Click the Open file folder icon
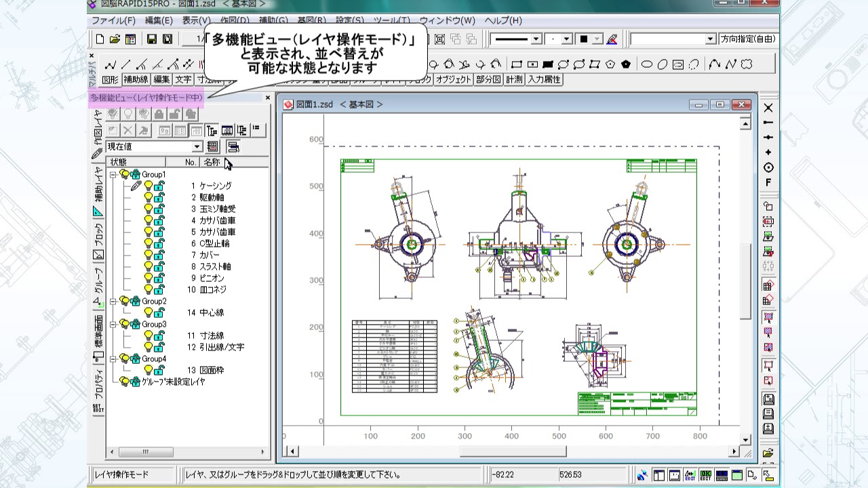 115,39
